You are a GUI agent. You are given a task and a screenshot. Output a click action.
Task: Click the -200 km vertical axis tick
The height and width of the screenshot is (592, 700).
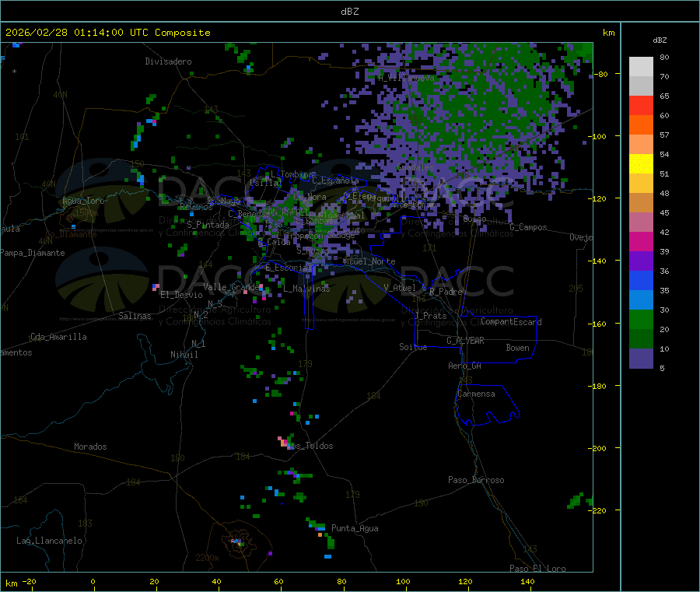tap(597, 448)
